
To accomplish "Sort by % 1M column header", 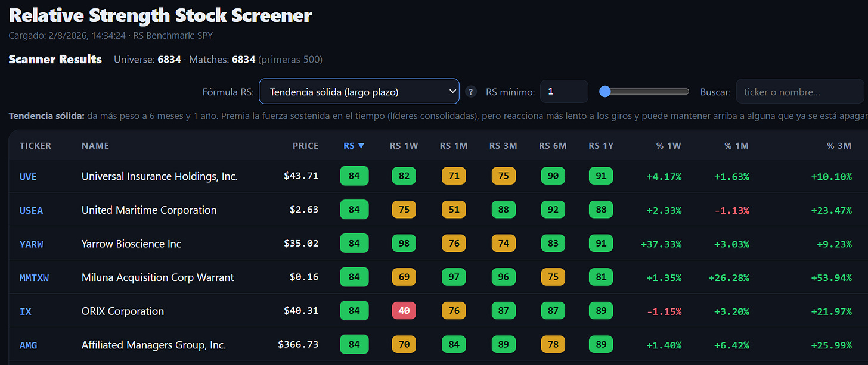I will pos(736,146).
